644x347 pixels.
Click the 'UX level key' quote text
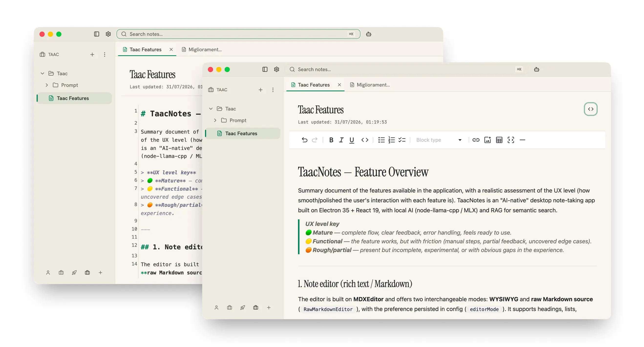tap(322, 224)
